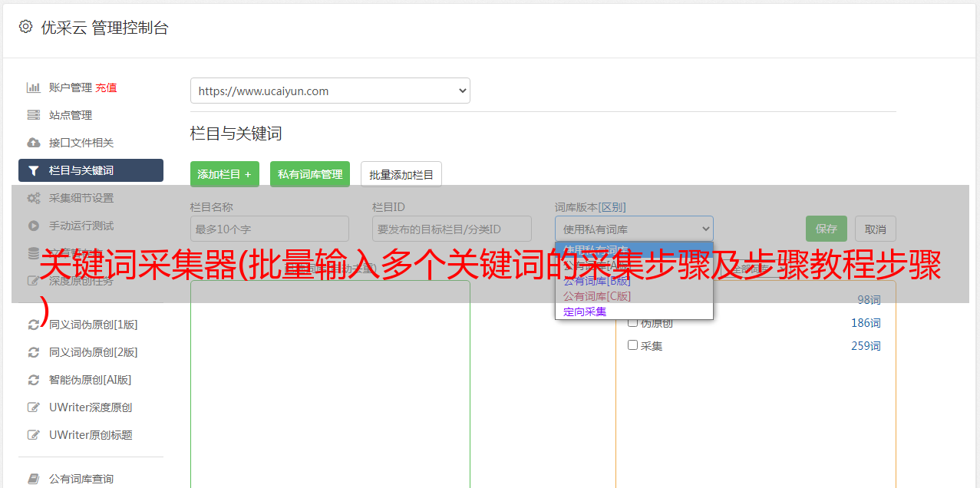Click the gears icon beside 采集细节设置

[x=33, y=198]
